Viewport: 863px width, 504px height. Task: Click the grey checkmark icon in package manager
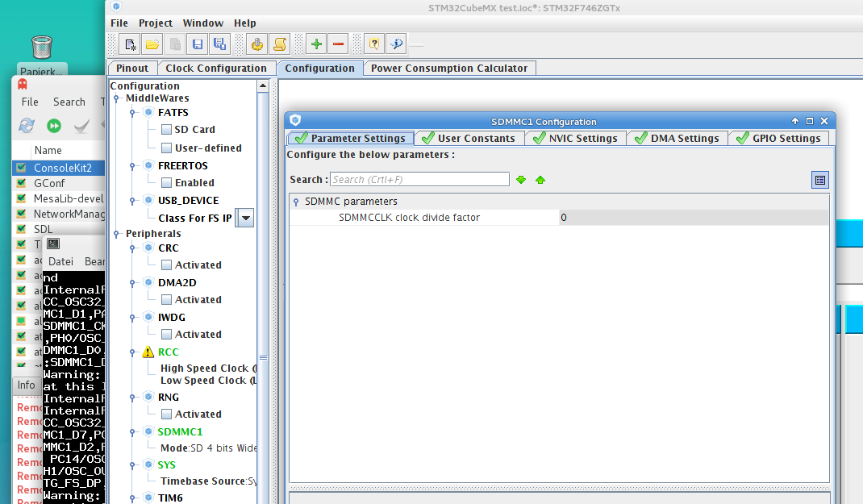point(81,126)
